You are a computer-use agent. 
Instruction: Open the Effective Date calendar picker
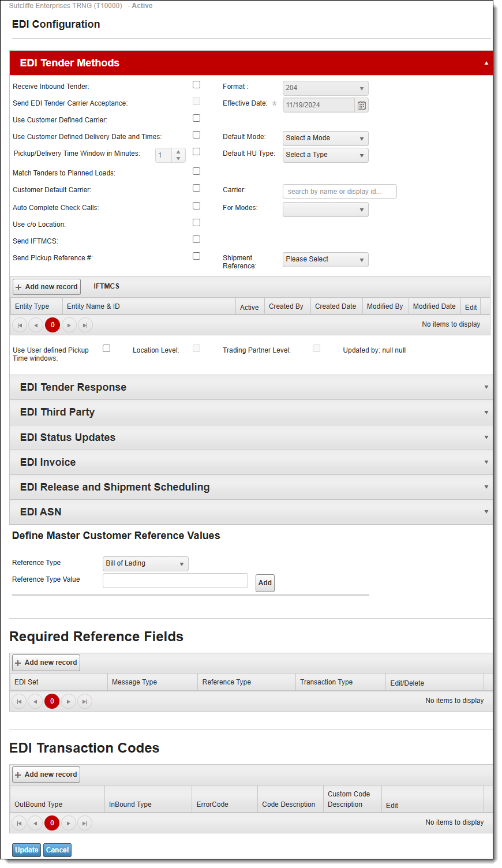pos(361,105)
